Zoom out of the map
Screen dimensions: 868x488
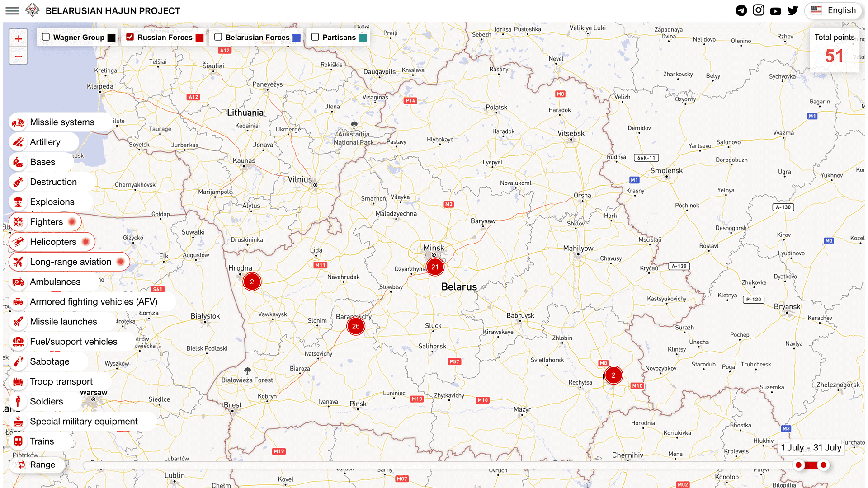coord(19,56)
